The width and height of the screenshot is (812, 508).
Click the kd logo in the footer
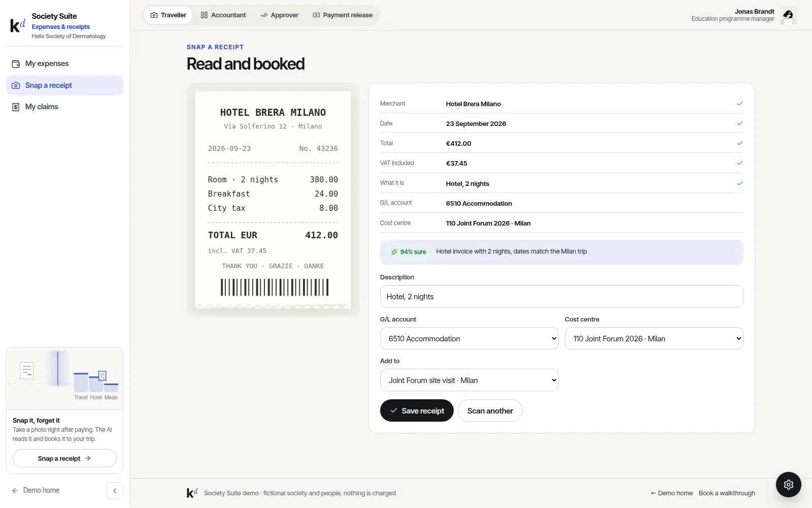pos(192,493)
